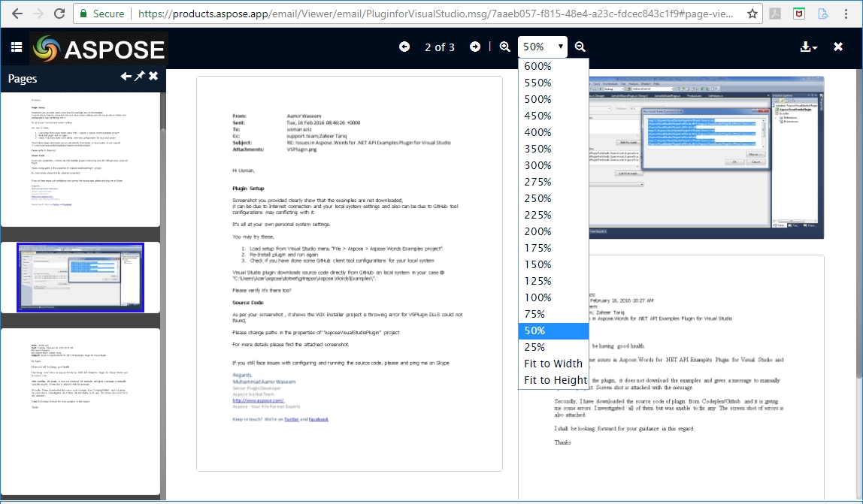
Task: Click the 'Plugin Setup' heading in email
Action: pos(248,189)
